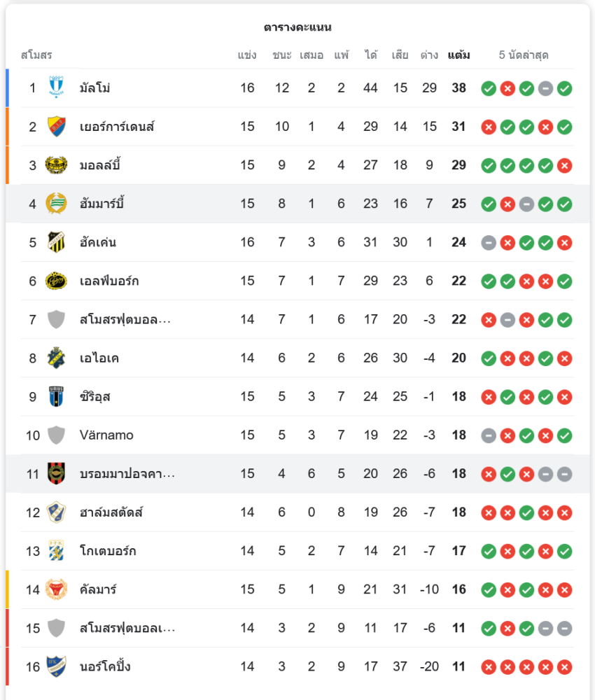Click the grey placeholder shield beside Värnamo
Screen dimensions: 595x700
(56, 435)
